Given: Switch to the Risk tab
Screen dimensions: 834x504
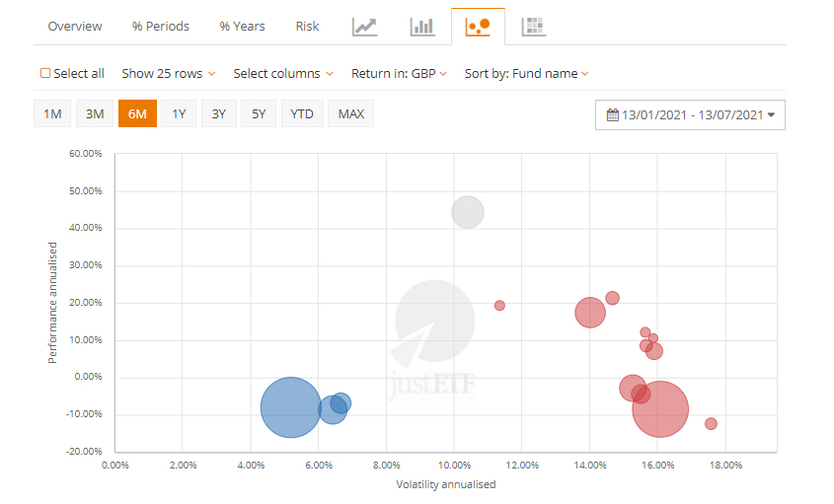Looking at the screenshot, I should tap(307, 27).
